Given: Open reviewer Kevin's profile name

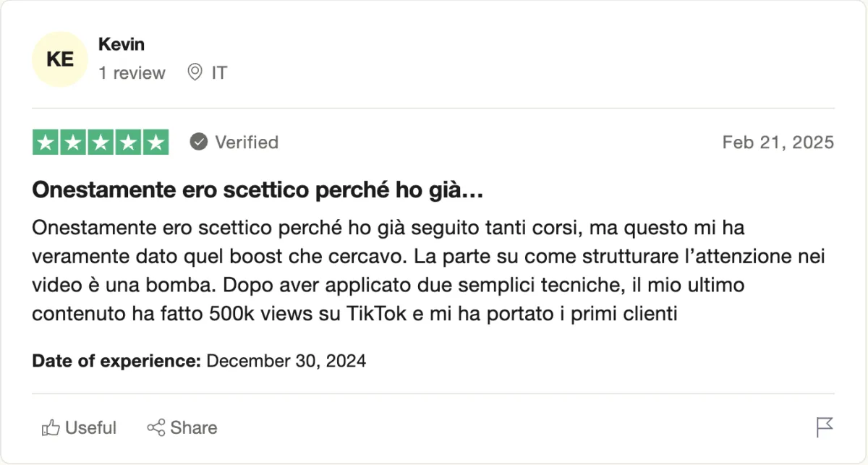Looking at the screenshot, I should click(122, 44).
